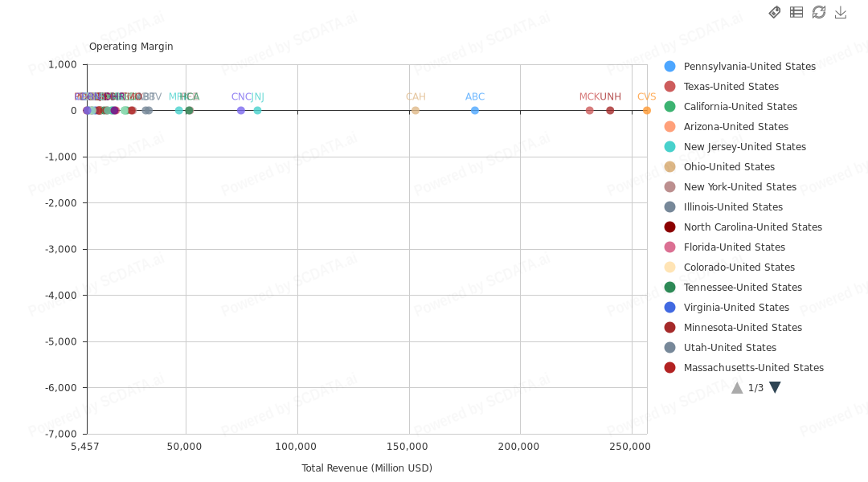The image size is (868, 482).
Task: Click the CAH scatter point
Action: 416,111
